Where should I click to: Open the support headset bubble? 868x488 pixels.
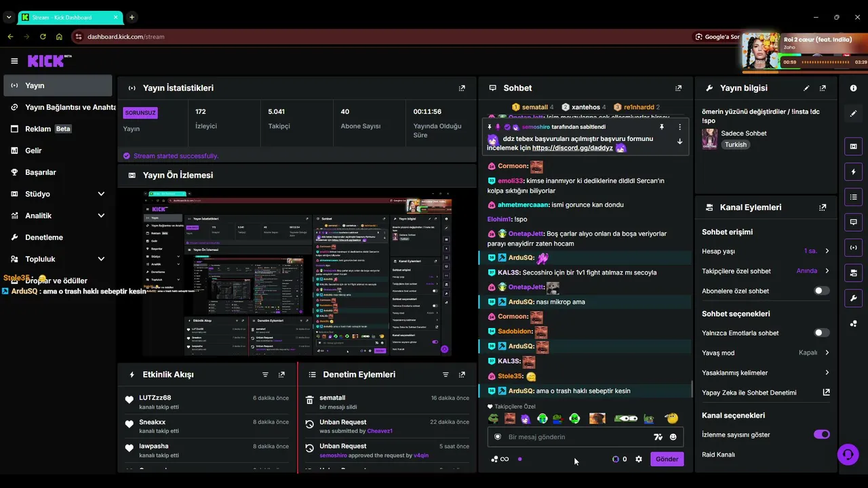click(848, 454)
